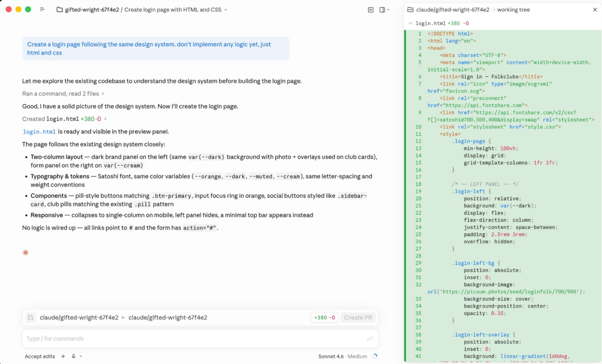Click the '.btn-primary' inline code
Screen dimensions: 602x364
172,196
